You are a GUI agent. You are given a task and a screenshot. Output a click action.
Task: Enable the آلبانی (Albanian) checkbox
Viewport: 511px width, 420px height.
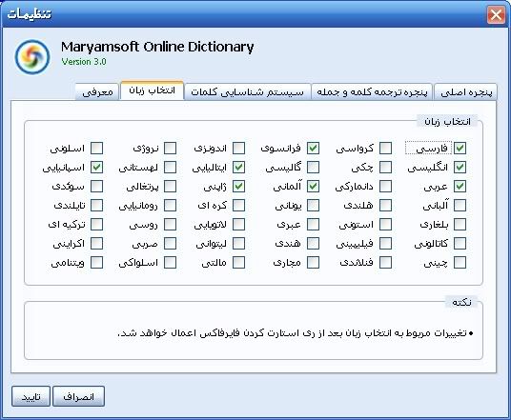(460, 206)
